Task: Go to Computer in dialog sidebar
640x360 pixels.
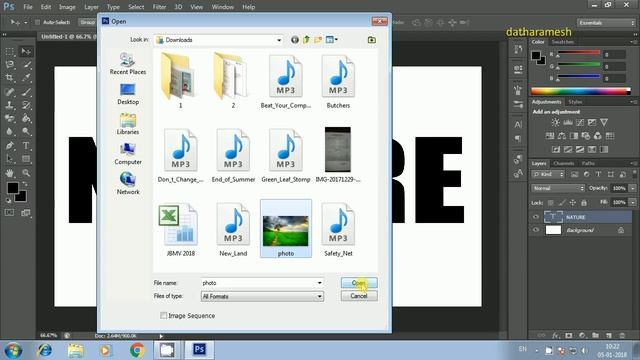Action: coord(128,154)
